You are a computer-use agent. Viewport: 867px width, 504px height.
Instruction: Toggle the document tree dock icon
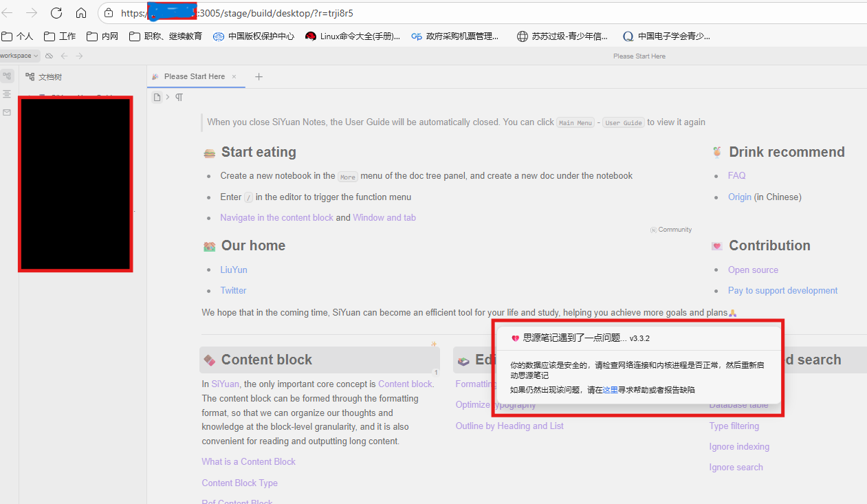(x=7, y=76)
